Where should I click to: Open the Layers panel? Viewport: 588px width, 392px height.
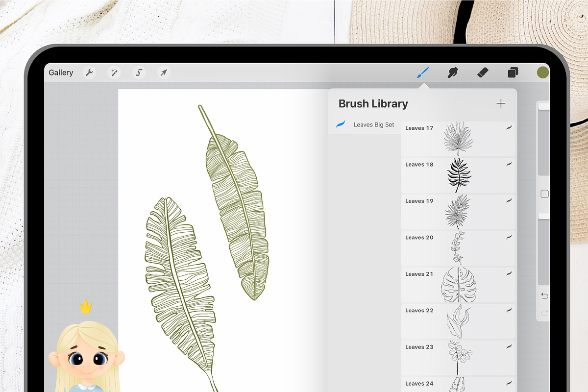[x=513, y=73]
